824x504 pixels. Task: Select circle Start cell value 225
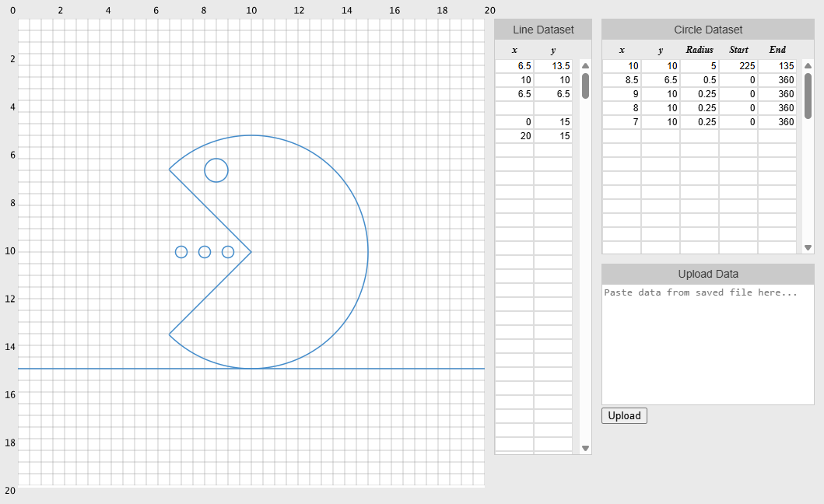click(x=738, y=65)
